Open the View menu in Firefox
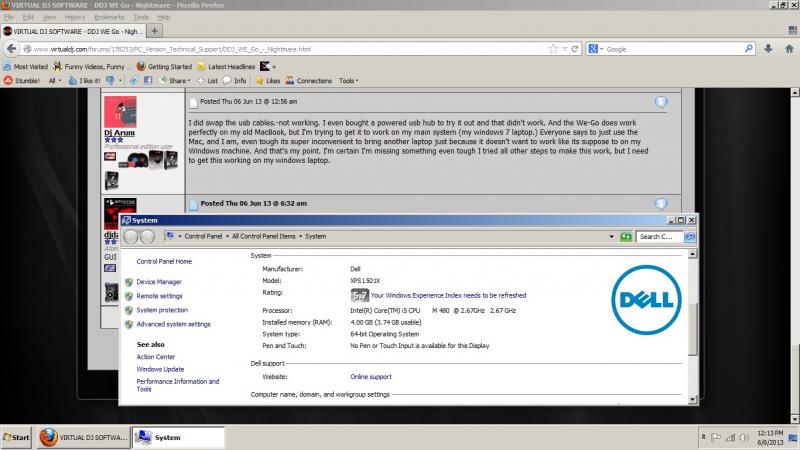The width and height of the screenshot is (800, 450). click(49, 17)
